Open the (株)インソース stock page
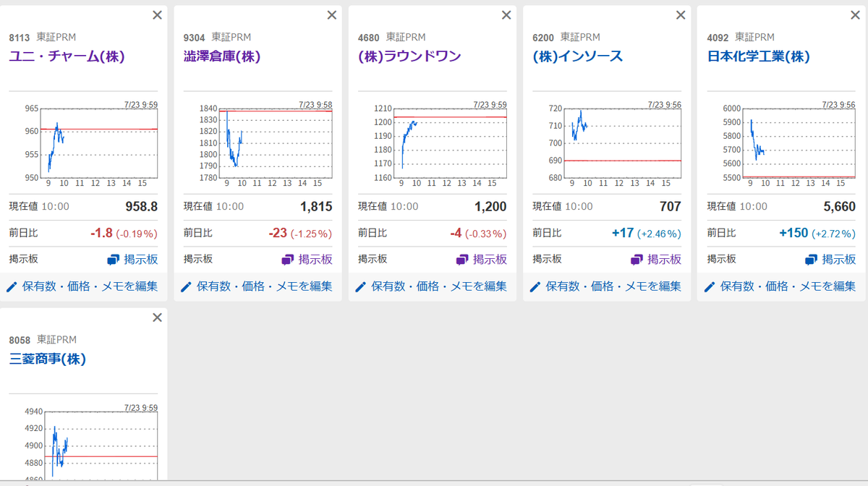Image resolution: width=868 pixels, height=486 pixels. click(577, 56)
